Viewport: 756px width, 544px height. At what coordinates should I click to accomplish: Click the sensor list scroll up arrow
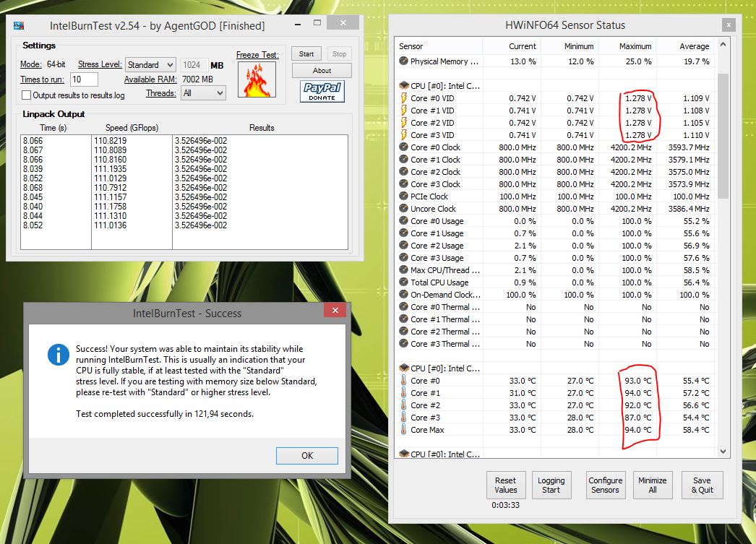click(723, 44)
